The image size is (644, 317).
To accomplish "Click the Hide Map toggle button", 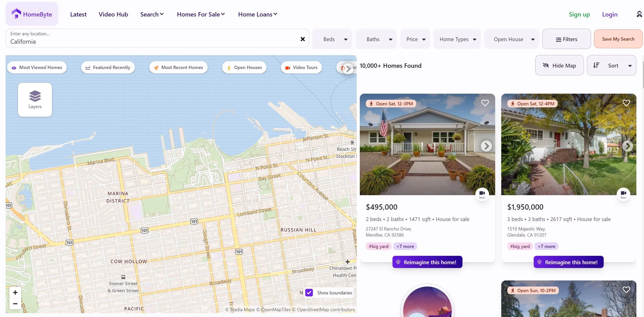I will pyautogui.click(x=559, y=65).
